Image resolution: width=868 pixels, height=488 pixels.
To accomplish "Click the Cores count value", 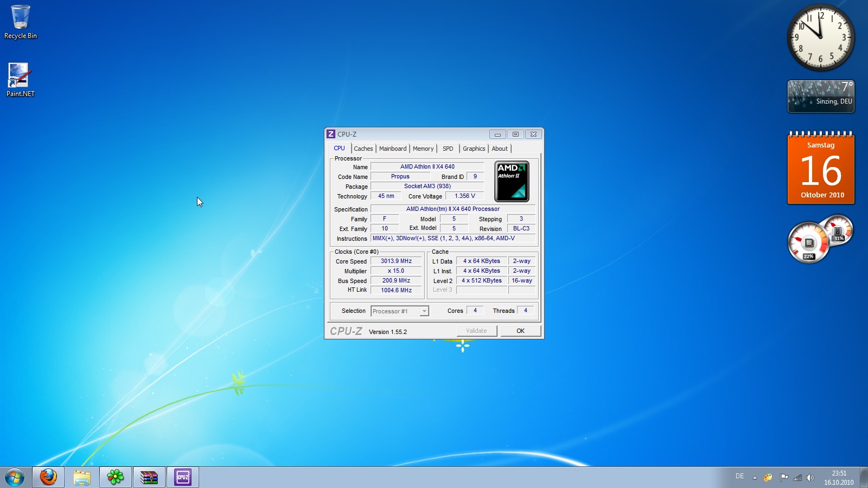I will (x=475, y=310).
